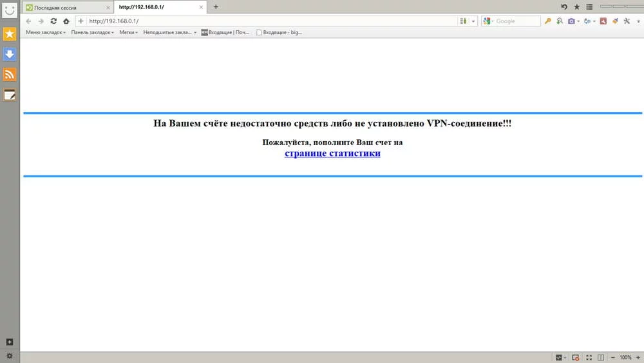Image resolution: width=644 pixels, height=363 pixels.
Task: Open the Входящие - big... bookmark
Action: point(279,32)
